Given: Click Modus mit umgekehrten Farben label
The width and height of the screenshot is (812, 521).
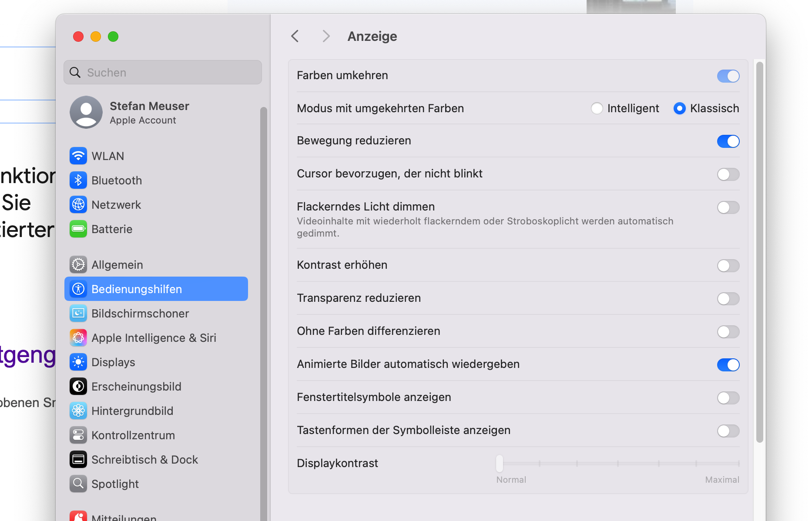Looking at the screenshot, I should coord(380,108).
